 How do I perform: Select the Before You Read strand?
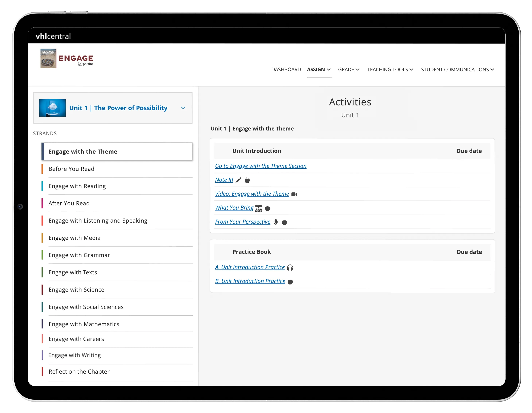pyautogui.click(x=71, y=169)
